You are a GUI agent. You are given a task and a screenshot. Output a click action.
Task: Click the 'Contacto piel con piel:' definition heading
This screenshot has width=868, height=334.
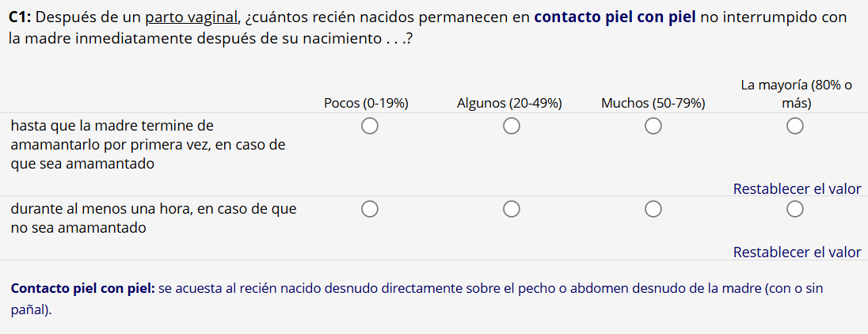click(x=82, y=289)
